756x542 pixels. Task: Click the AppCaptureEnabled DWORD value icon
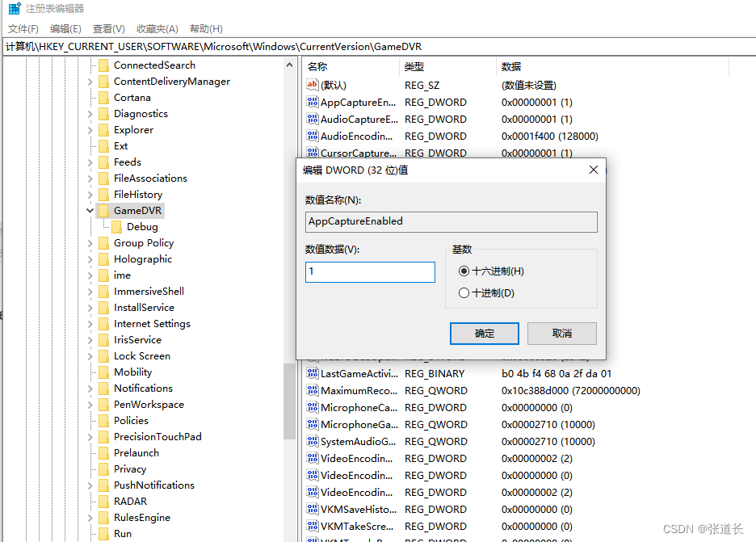point(313,102)
